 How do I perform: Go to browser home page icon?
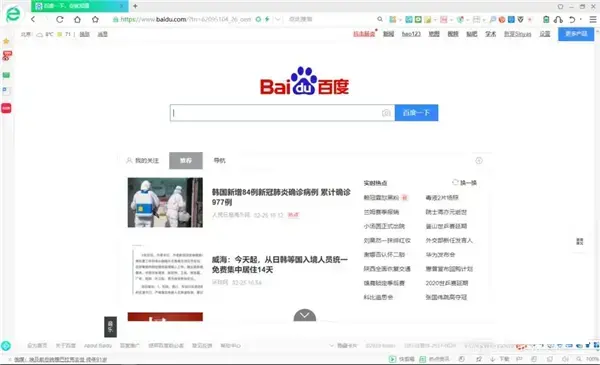click(x=77, y=19)
